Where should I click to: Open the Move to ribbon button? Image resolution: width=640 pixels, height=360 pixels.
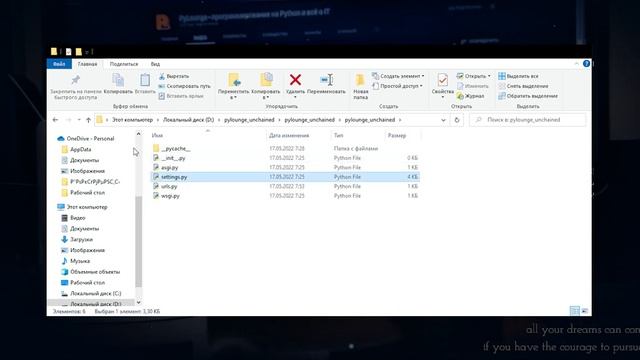[x=233, y=86]
